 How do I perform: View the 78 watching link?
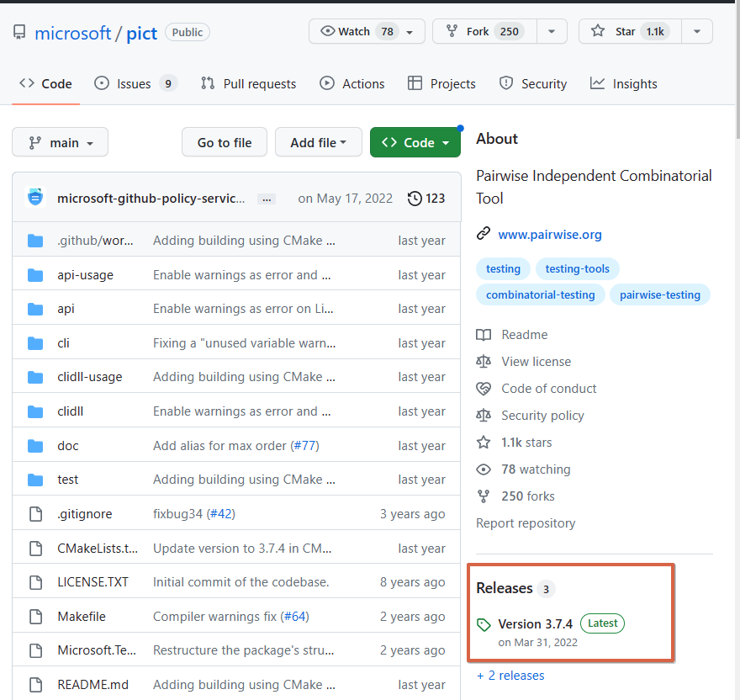pyautogui.click(x=523, y=469)
